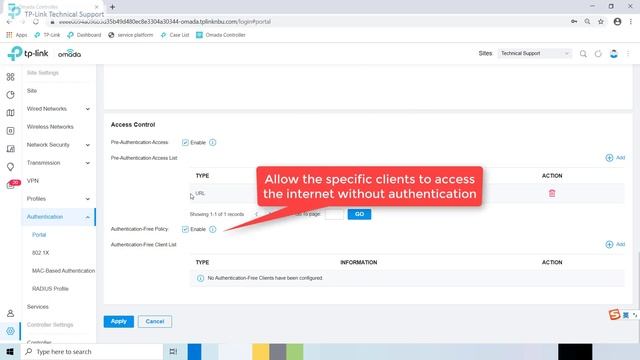
Task: Open the Logs icon with red badge
Action: [12, 184]
